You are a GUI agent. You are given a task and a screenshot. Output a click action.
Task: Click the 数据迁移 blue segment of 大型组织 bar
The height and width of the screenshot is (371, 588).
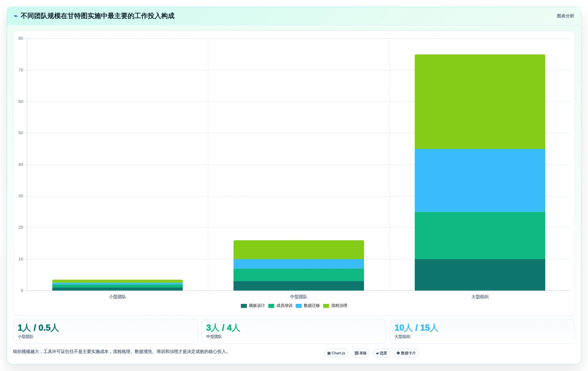(480, 180)
